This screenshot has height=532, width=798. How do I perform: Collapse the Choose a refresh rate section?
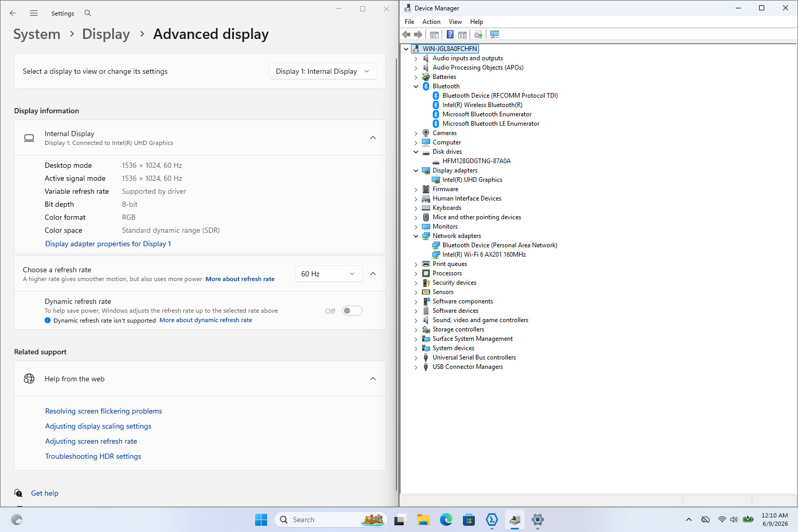373,274
